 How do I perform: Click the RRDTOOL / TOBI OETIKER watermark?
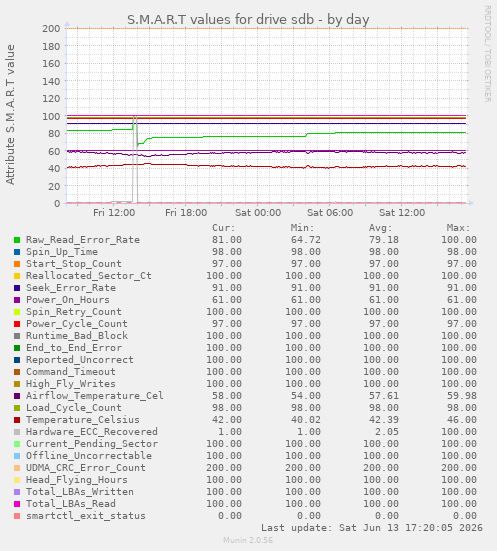488,54
